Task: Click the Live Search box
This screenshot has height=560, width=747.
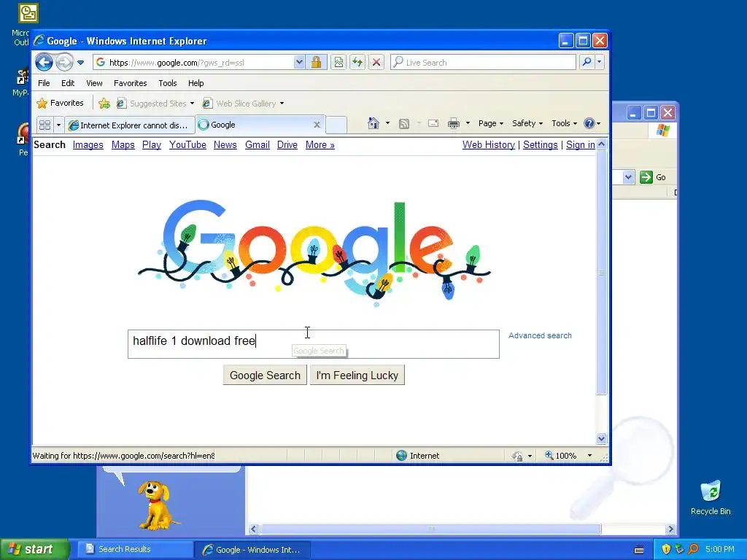Action: click(x=483, y=63)
